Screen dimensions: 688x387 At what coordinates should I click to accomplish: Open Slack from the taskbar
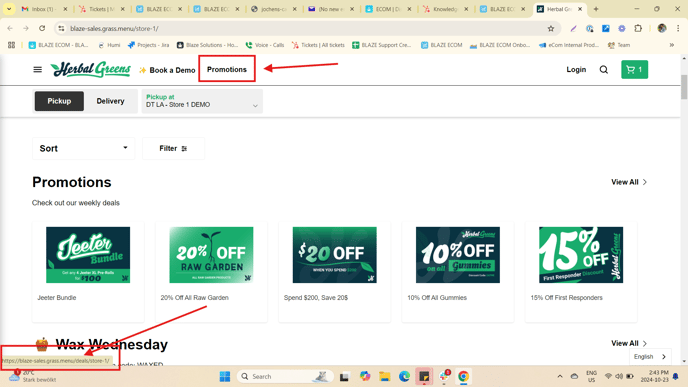(x=444, y=376)
